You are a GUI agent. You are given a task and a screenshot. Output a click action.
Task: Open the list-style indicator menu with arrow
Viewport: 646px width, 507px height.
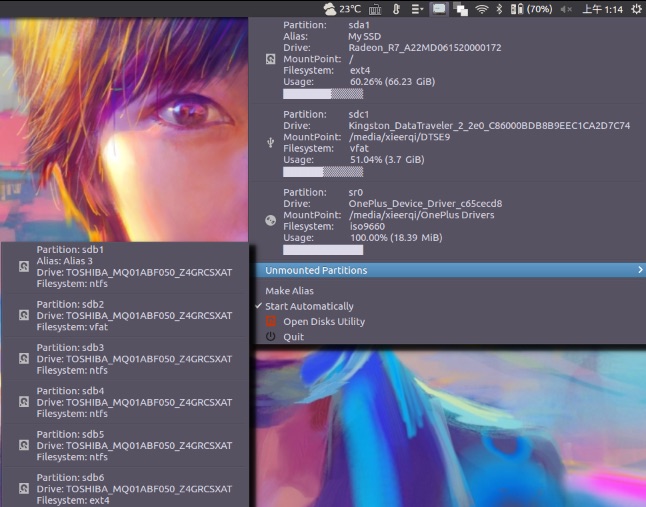[417, 9]
